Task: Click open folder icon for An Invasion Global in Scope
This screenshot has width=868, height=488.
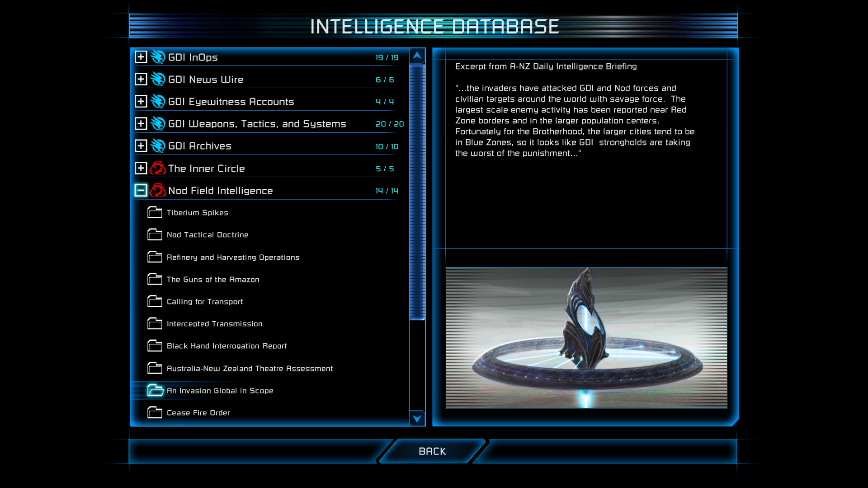Action: pyautogui.click(x=156, y=390)
